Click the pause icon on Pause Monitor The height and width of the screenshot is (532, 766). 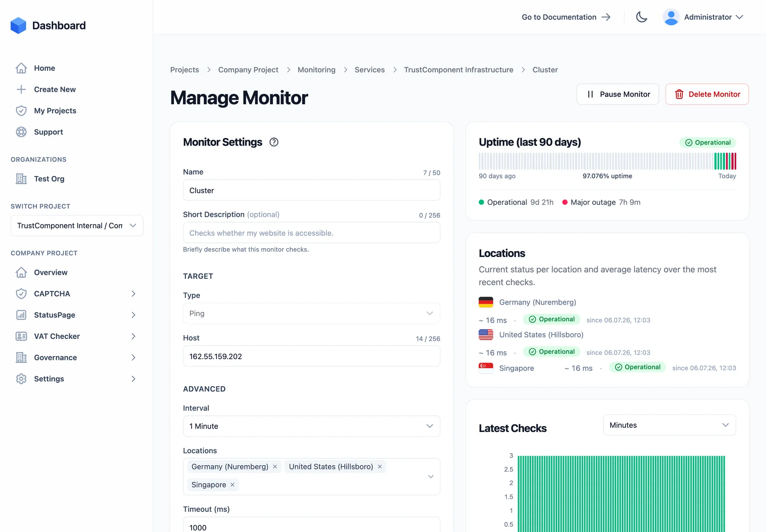click(590, 94)
